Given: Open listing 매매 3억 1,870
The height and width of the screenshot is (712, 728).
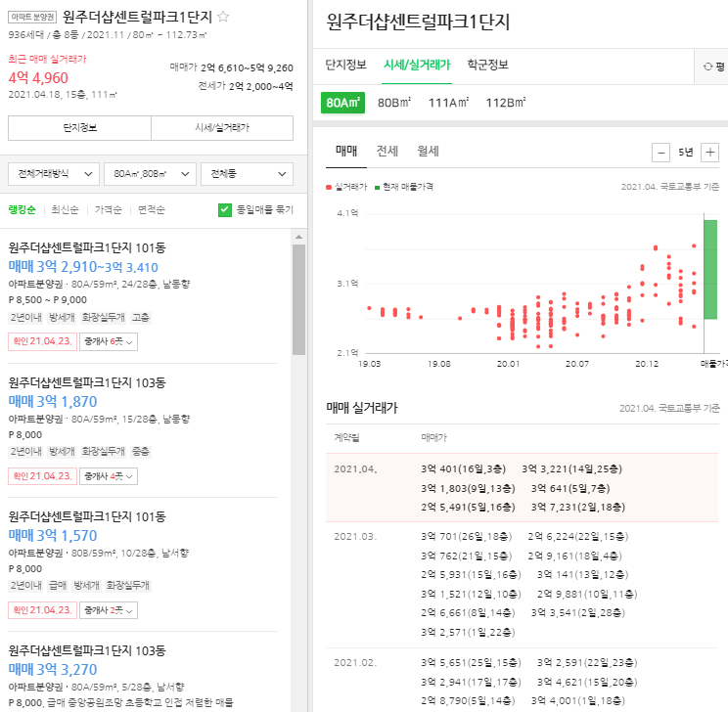Looking at the screenshot, I should (x=53, y=402).
